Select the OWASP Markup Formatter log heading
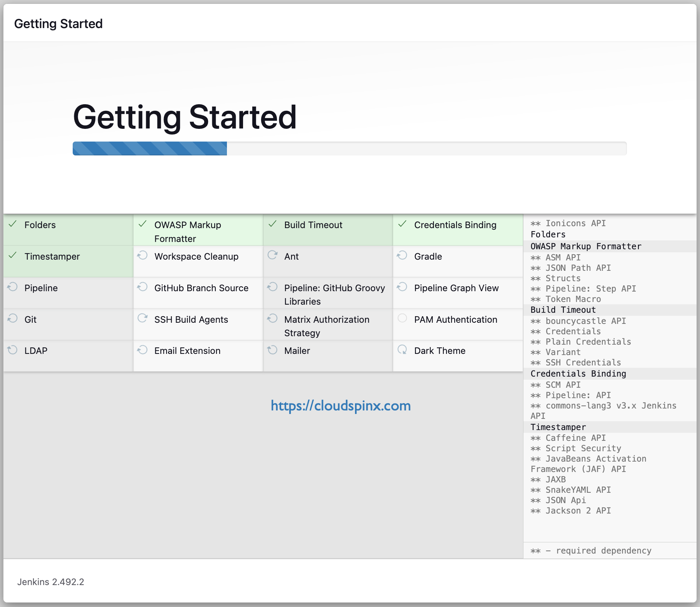The image size is (700, 607). 585,247
